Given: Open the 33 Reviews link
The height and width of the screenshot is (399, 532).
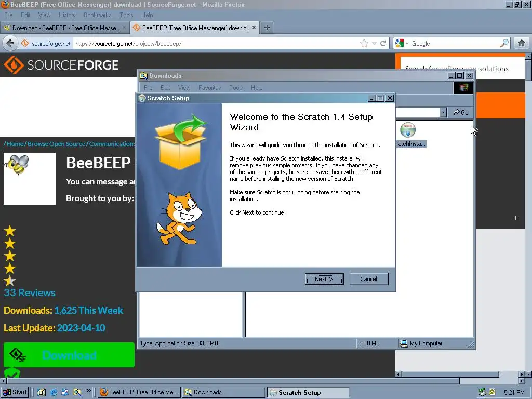Looking at the screenshot, I should tap(30, 292).
